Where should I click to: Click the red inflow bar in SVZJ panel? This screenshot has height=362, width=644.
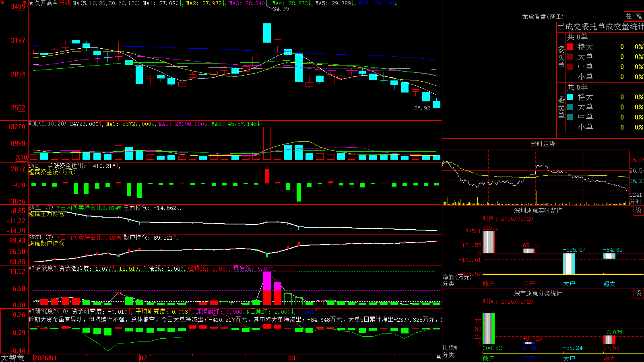[267, 176]
